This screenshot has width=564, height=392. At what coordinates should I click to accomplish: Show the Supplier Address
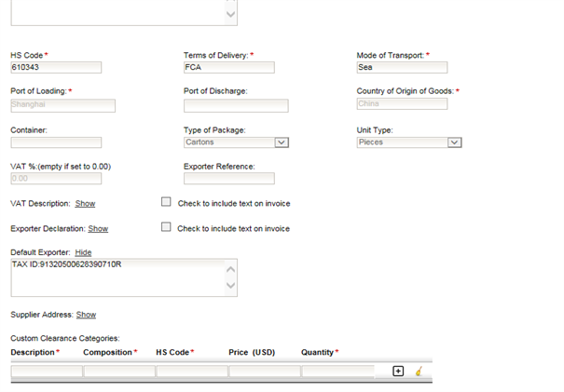(86, 315)
